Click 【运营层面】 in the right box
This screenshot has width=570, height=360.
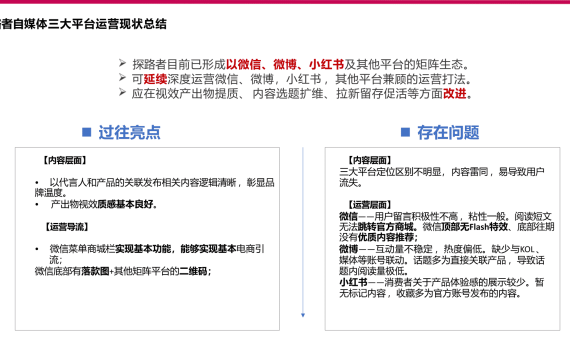370,205
